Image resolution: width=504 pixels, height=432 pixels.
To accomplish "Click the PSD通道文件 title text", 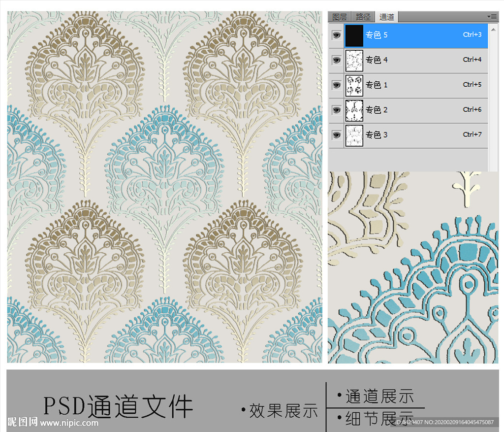I will pyautogui.click(x=118, y=406).
